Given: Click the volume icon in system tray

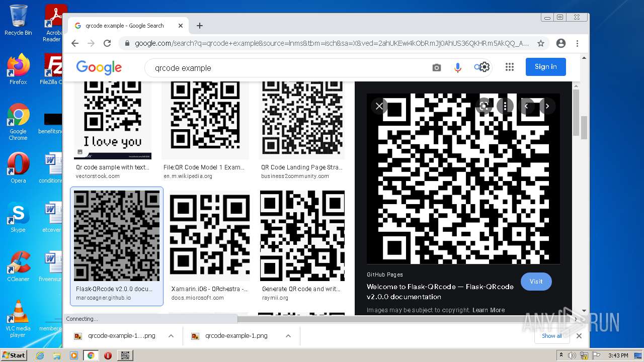Looking at the screenshot, I should point(573,355).
